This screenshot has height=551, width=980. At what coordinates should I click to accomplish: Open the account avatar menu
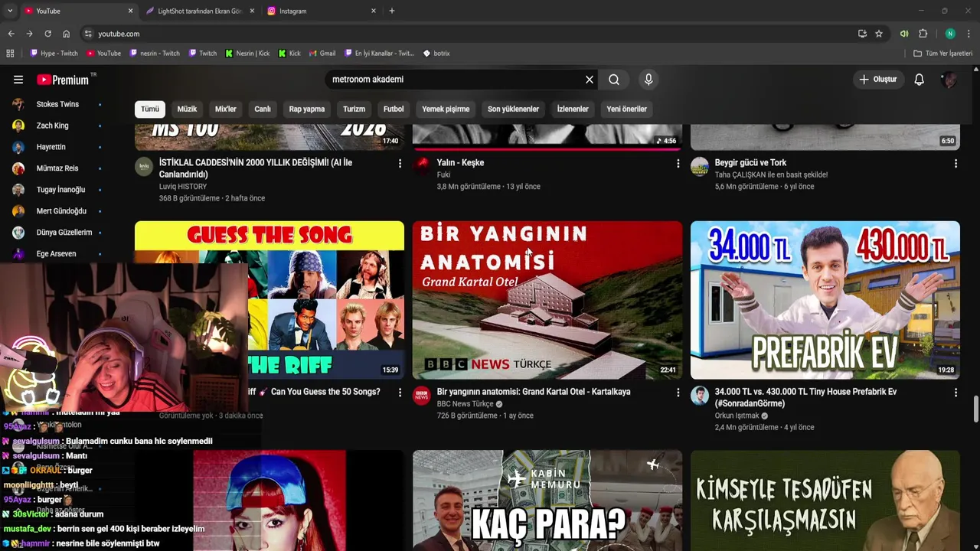click(949, 80)
